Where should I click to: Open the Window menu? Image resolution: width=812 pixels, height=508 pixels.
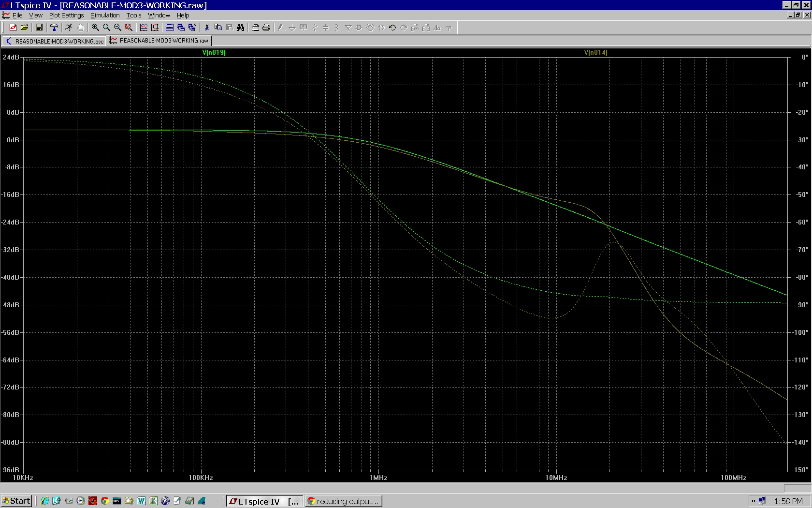[x=159, y=15]
